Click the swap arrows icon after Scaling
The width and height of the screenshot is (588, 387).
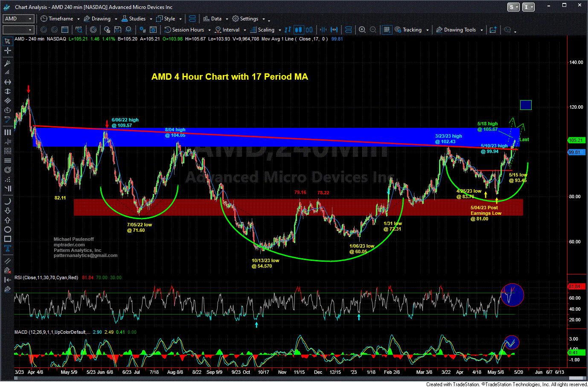point(288,30)
